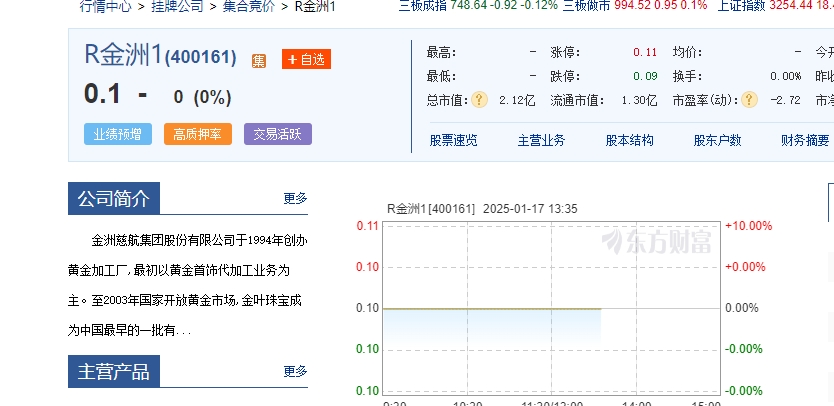This screenshot has height=406, width=834.
Task: Open the 主营业务 tab
Action: pyautogui.click(x=541, y=140)
